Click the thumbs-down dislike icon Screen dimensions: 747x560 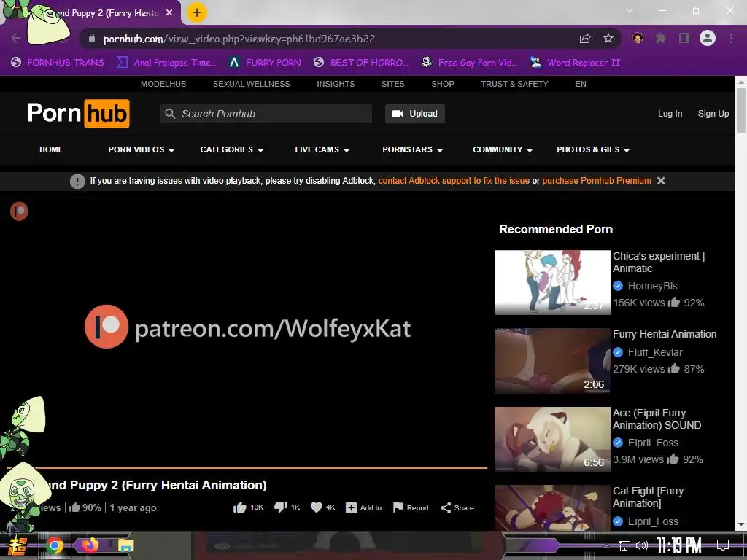281,507
